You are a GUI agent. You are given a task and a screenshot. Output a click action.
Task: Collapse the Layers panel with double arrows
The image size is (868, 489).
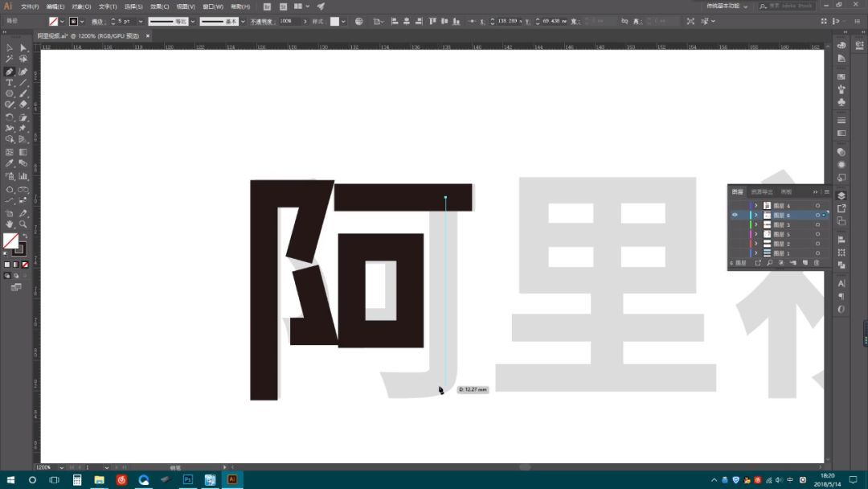(815, 191)
